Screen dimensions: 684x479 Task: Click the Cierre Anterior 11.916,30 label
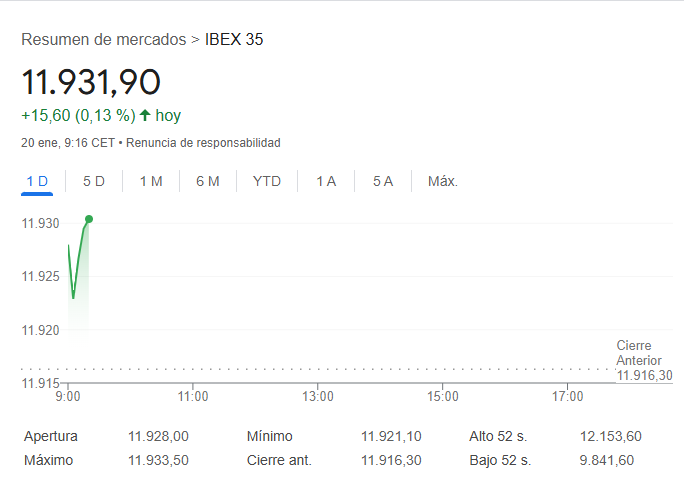tap(644, 360)
